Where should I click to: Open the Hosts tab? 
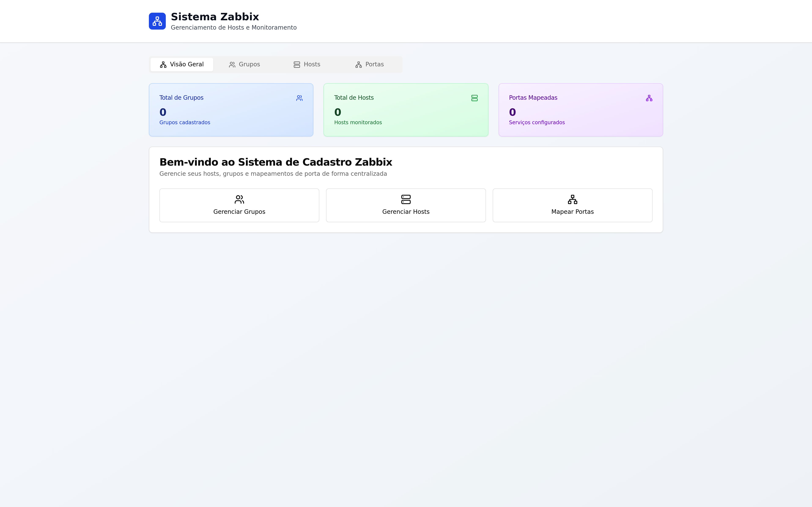[307, 64]
